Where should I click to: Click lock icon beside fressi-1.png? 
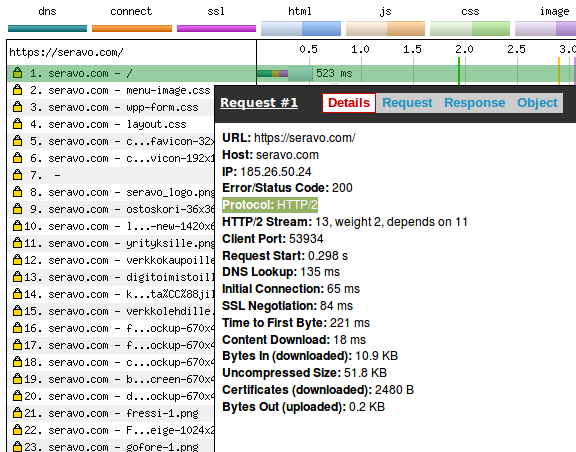pos(17,413)
